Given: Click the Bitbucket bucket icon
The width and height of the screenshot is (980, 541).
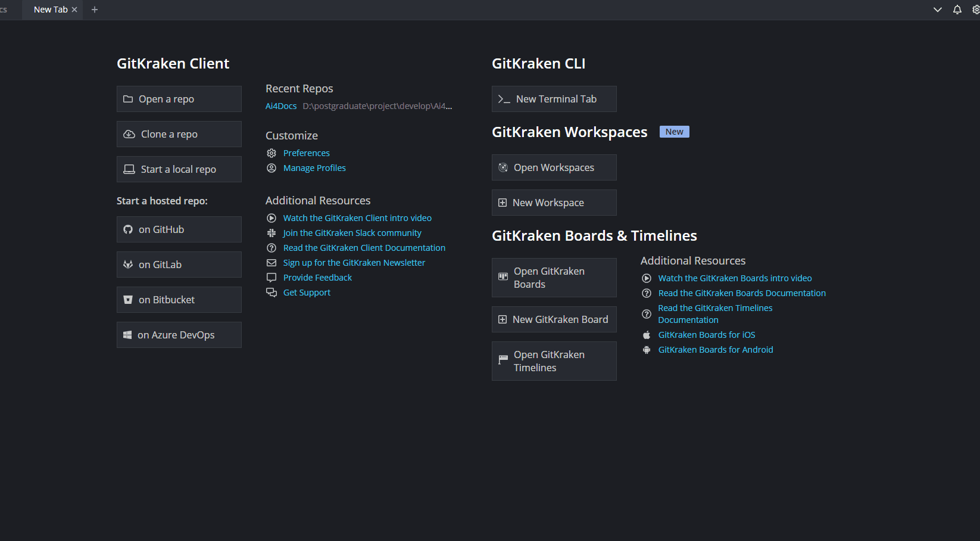Looking at the screenshot, I should [x=128, y=300].
